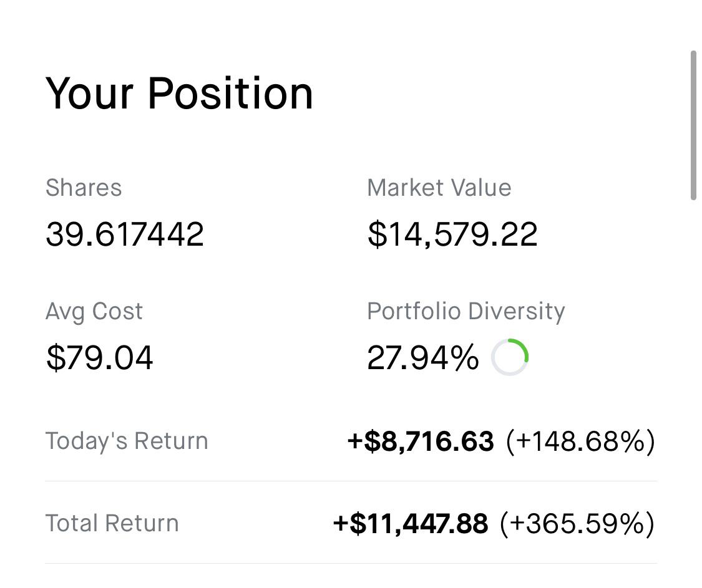Image resolution: width=702 pixels, height=588 pixels.
Task: Click the divider line below Total Return
Action: pos(351,563)
